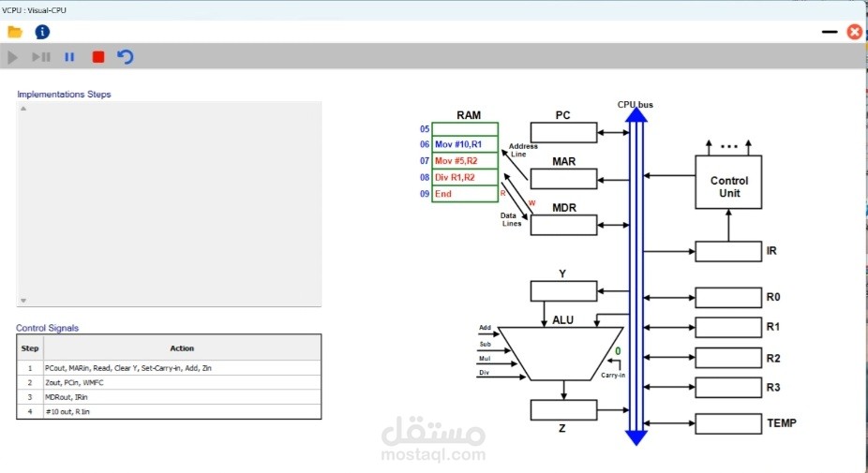868x473 pixels.
Task: Click the control signals row '#10 out, R1in'
Action: pos(169,411)
